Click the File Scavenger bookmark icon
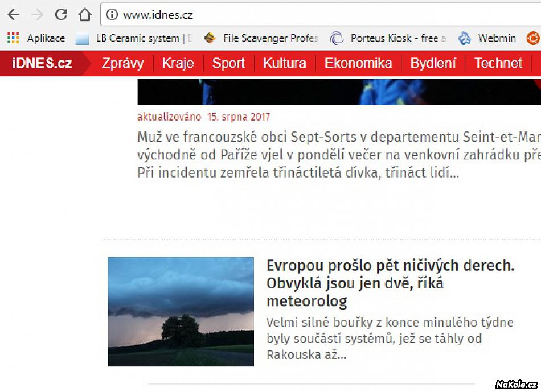This screenshot has width=541, height=392. tap(210, 38)
